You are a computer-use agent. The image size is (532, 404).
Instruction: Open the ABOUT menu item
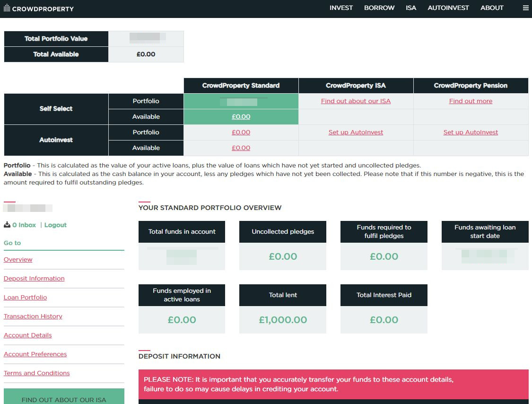click(492, 8)
